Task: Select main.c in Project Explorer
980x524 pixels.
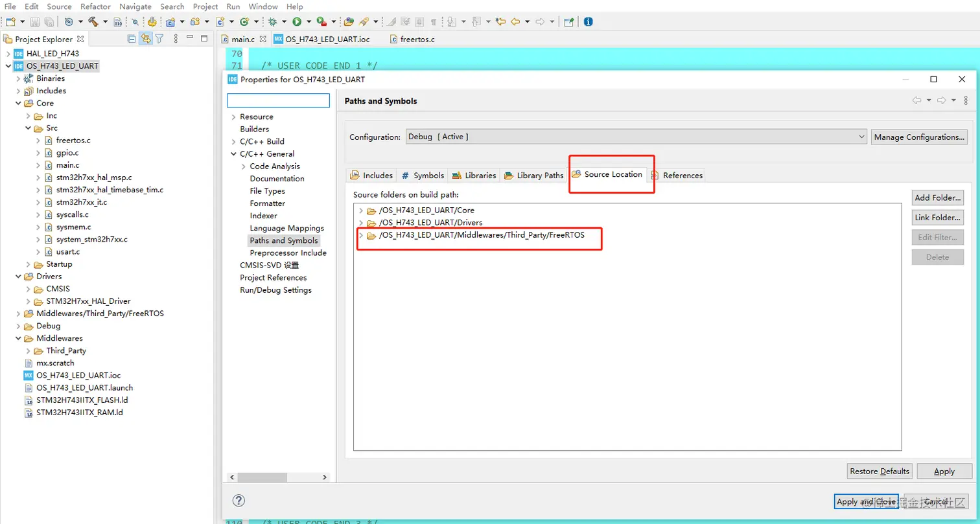Action: [x=67, y=165]
